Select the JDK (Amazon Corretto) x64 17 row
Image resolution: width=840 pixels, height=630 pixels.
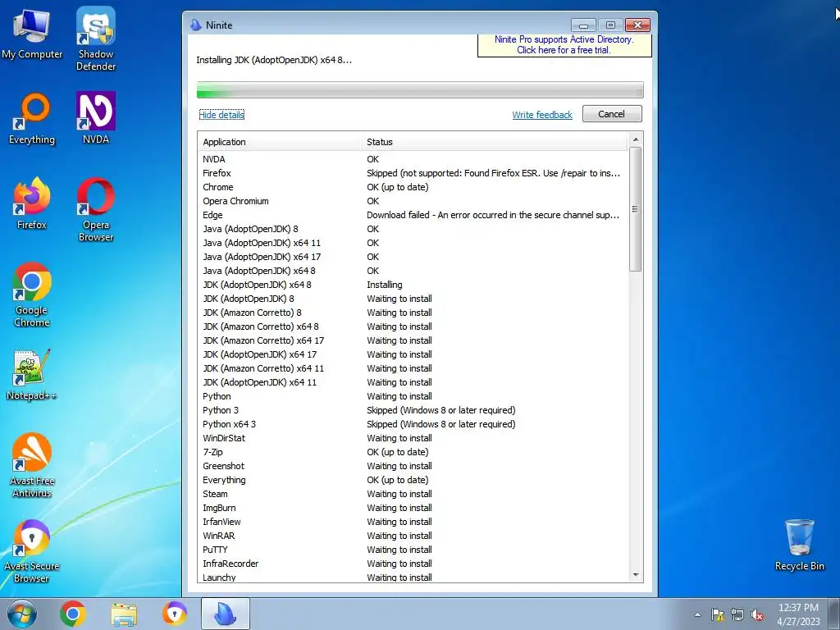413,340
